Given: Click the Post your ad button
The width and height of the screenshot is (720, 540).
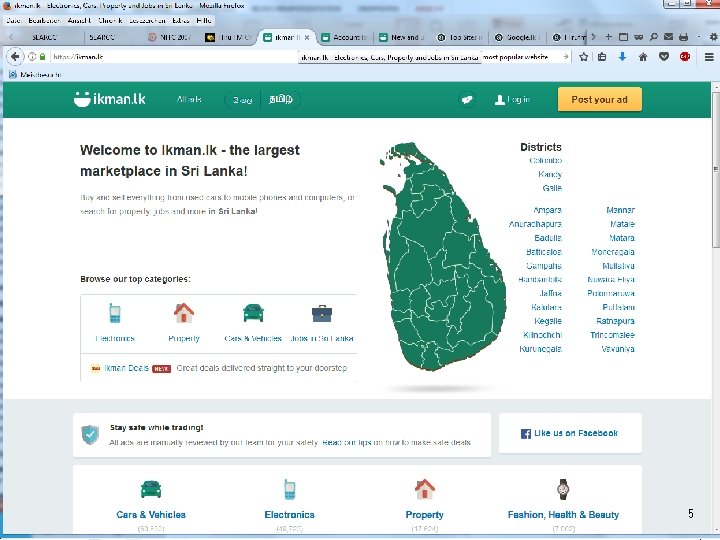Looking at the screenshot, I should pos(600,99).
